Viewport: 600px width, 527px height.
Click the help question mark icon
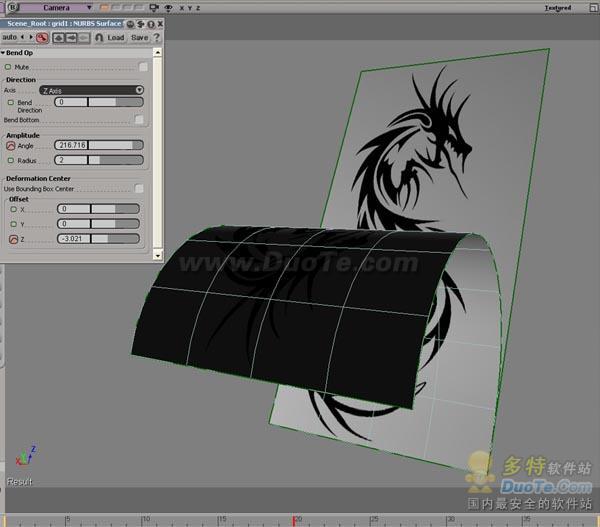(x=157, y=37)
